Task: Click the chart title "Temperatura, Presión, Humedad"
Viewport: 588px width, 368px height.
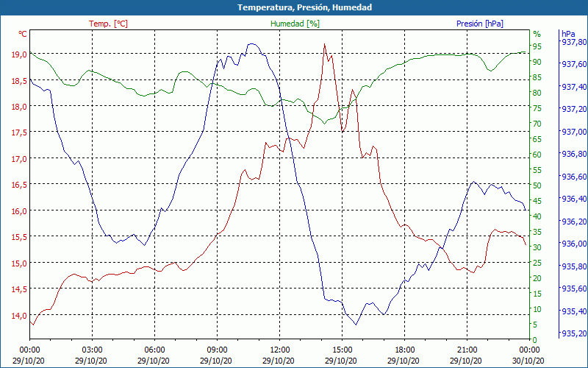Action: [304, 7]
